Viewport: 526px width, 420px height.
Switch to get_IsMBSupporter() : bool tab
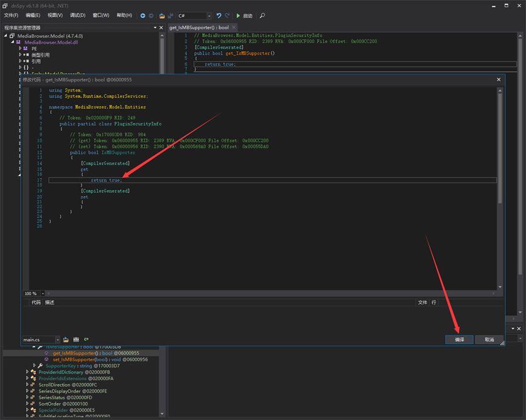pyautogui.click(x=199, y=27)
